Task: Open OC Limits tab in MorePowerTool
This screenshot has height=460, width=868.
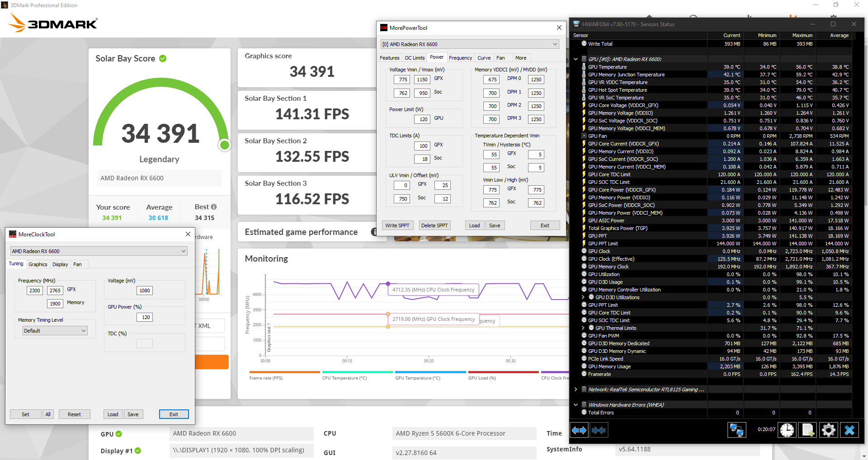Action: [x=415, y=58]
